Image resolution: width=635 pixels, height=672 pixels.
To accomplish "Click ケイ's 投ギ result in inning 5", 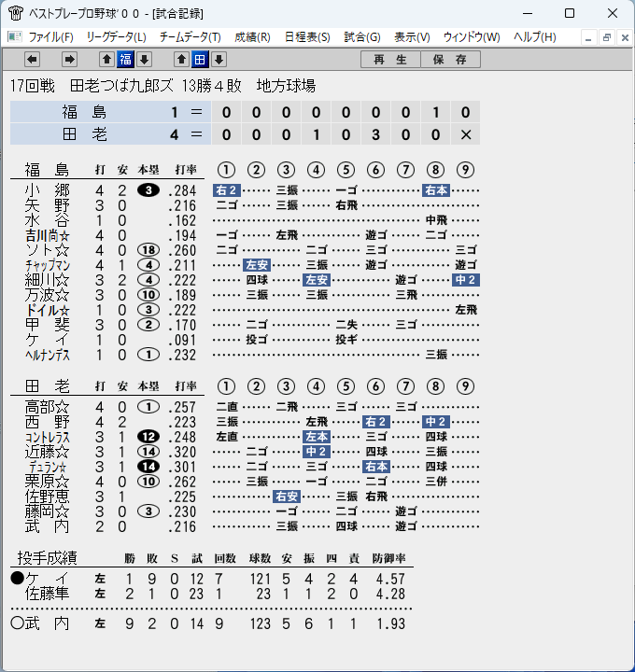I will 346,340.
